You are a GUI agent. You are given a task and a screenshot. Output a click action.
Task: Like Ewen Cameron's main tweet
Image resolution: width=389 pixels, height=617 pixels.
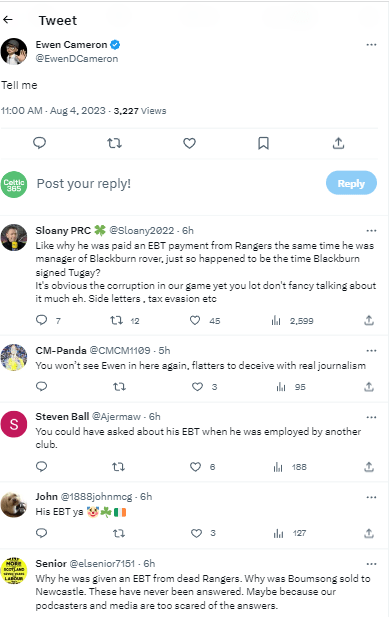tap(189, 143)
